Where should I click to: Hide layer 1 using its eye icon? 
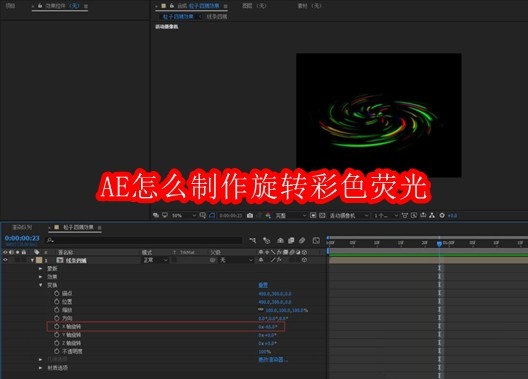point(5,260)
